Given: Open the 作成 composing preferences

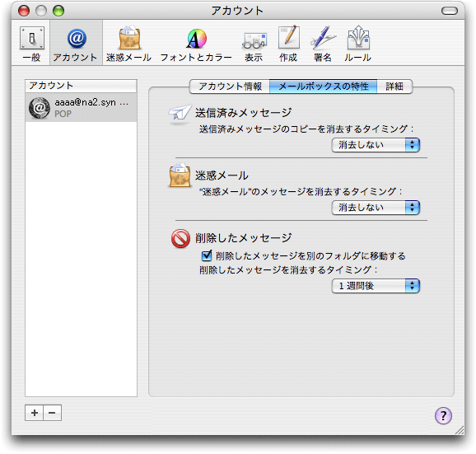Looking at the screenshot, I should pyautogui.click(x=288, y=44).
